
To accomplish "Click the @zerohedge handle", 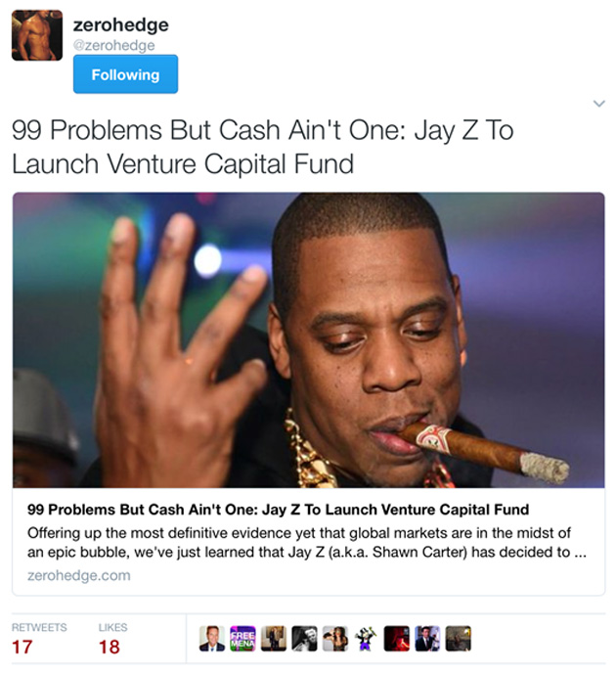I will (x=114, y=45).
